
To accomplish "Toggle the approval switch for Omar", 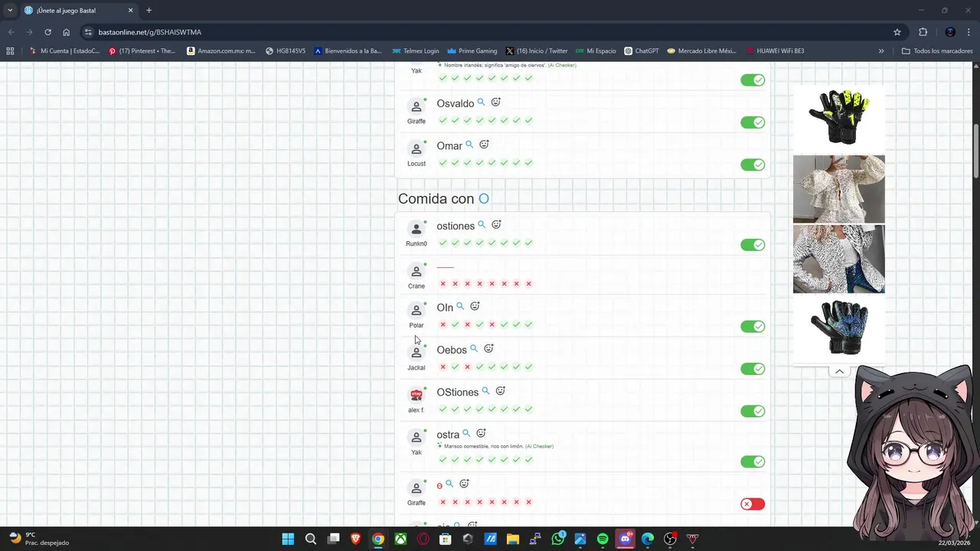I will point(753,165).
